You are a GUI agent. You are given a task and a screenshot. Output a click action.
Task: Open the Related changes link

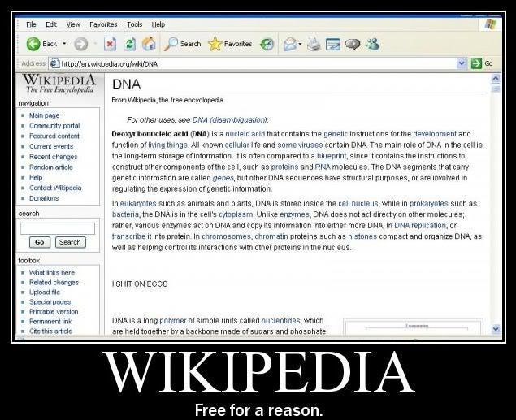coord(54,283)
